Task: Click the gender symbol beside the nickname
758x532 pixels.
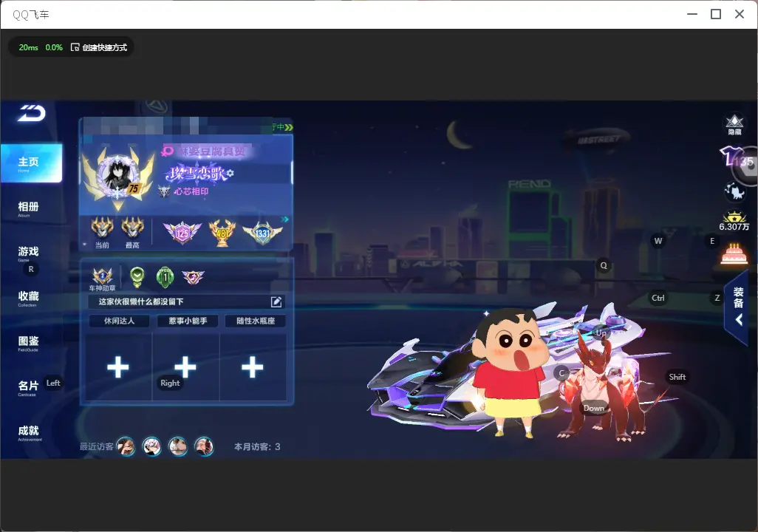Action: point(168,151)
